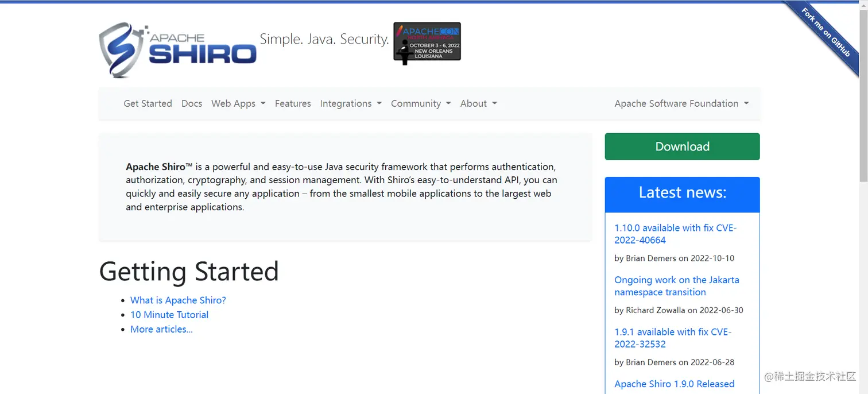Expand the About dropdown menu
The image size is (868, 394).
click(x=479, y=103)
